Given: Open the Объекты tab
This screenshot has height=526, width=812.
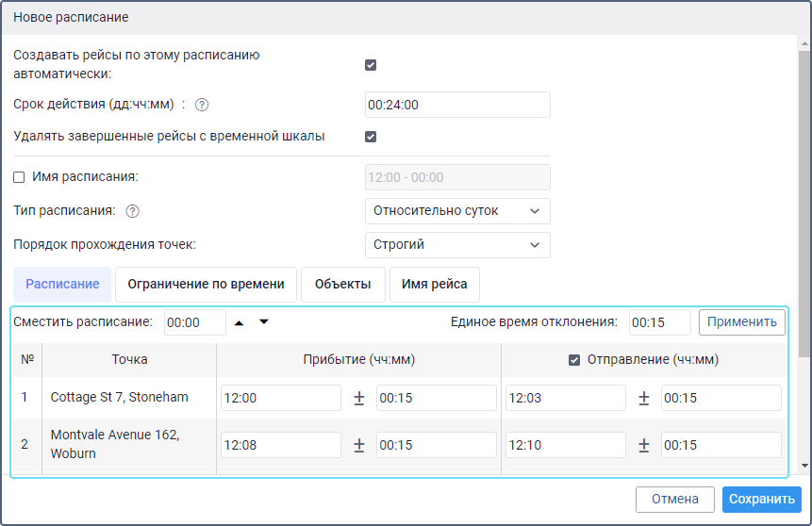Looking at the screenshot, I should pyautogui.click(x=343, y=285).
